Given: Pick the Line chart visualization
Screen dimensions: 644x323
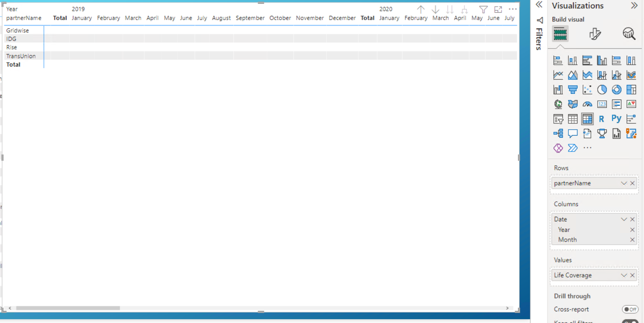Looking at the screenshot, I should (x=558, y=75).
